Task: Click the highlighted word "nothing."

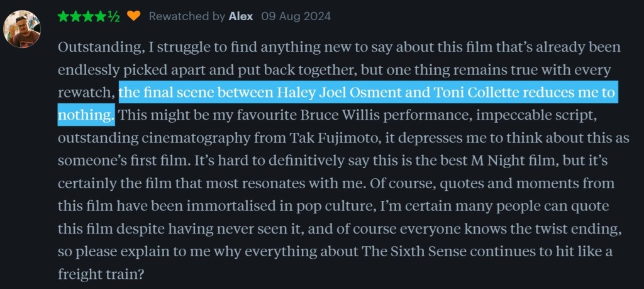Action: [x=86, y=115]
